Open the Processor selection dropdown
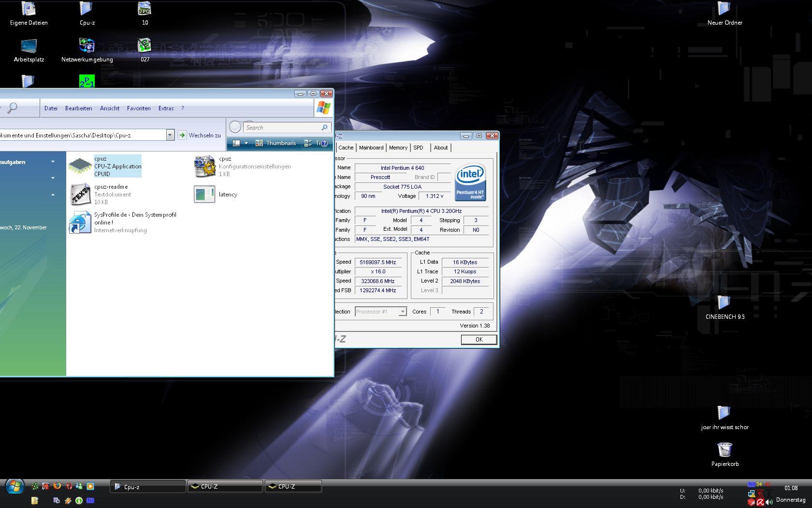The height and width of the screenshot is (508, 812). [x=402, y=312]
